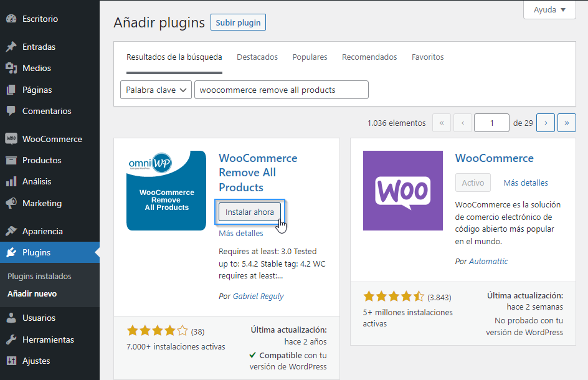Click the Análisis bar chart icon
Image resolution: width=588 pixels, height=380 pixels.
pos(11,181)
